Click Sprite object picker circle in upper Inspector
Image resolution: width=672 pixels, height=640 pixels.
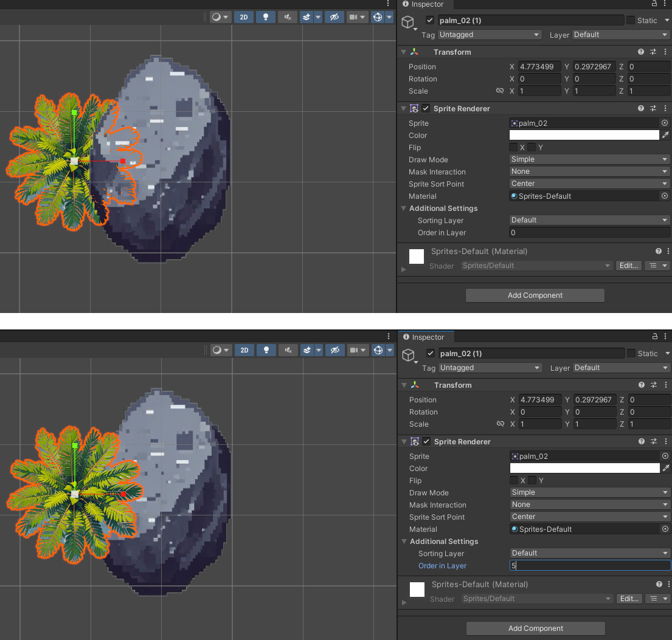pyautogui.click(x=665, y=123)
